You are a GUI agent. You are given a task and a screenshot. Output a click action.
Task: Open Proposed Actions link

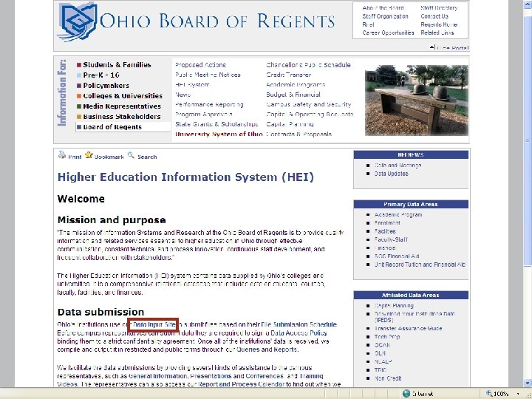pyautogui.click(x=200, y=65)
